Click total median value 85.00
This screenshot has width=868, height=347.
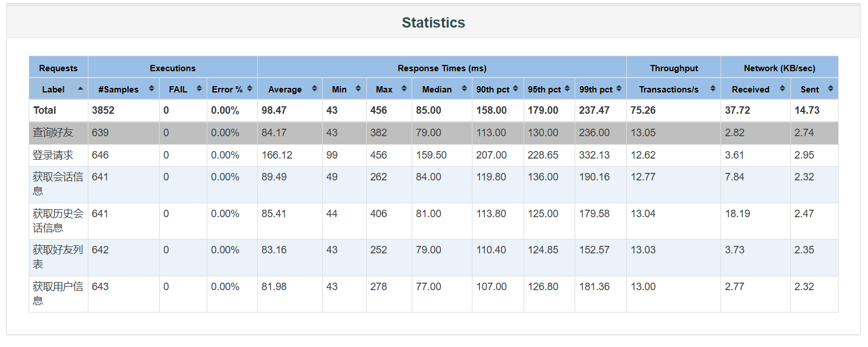pyautogui.click(x=429, y=110)
